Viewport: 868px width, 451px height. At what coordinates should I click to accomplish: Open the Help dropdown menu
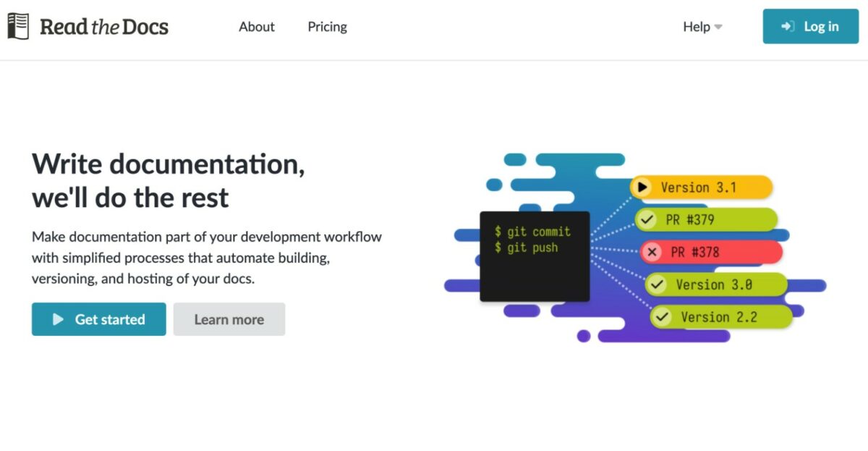[696, 26]
